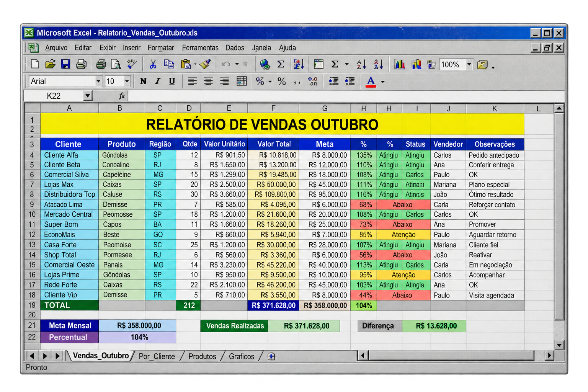Launch the Chart Wizard beside the sort icons
588x392 pixels.
click(399, 64)
